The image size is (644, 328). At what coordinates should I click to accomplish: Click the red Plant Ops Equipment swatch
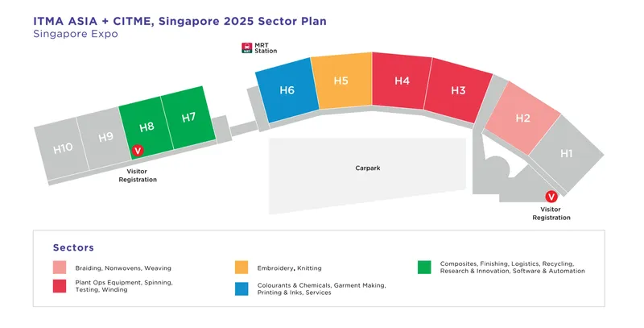pyautogui.click(x=60, y=286)
